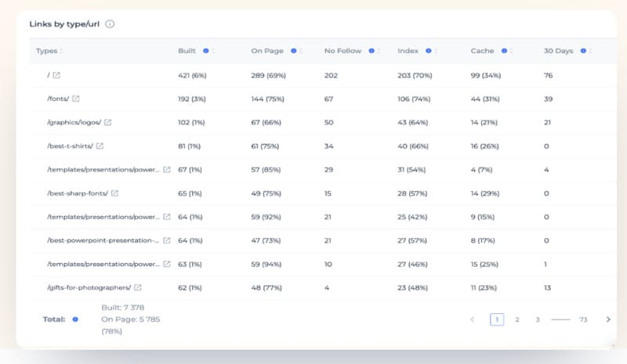Click the Cache value 8 (17%)
Viewport: 627px width, 364px height.
pos(483,240)
